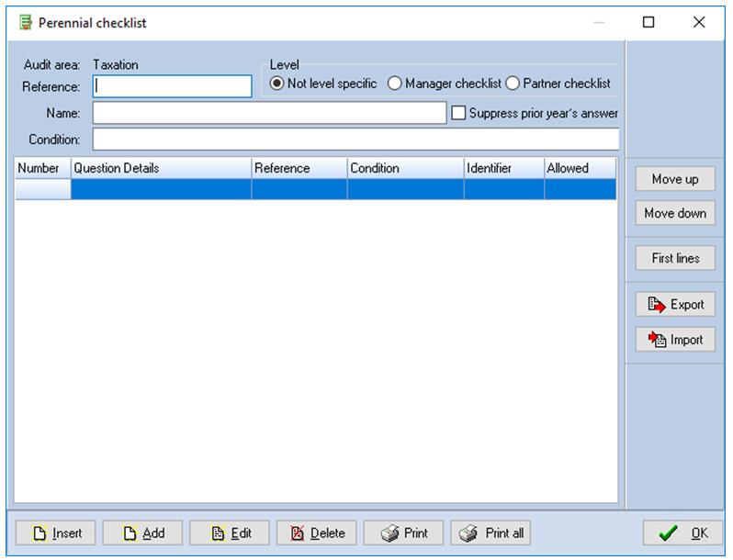Image resolution: width=733 pixels, height=560 pixels.
Task: Click the Import button
Action: (675, 340)
